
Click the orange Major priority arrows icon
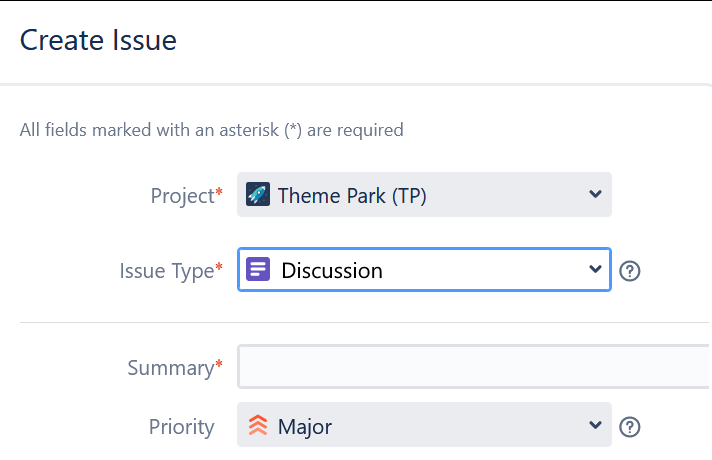tap(258, 425)
